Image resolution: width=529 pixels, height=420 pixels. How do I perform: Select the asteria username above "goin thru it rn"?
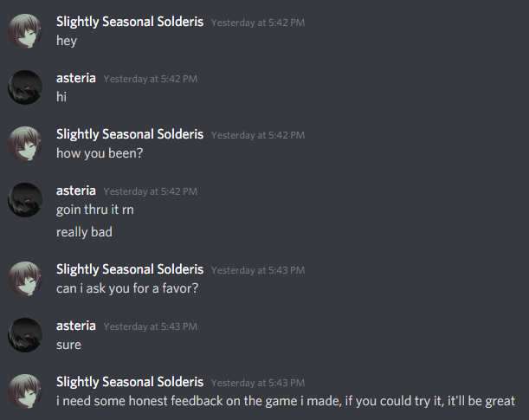coord(76,191)
